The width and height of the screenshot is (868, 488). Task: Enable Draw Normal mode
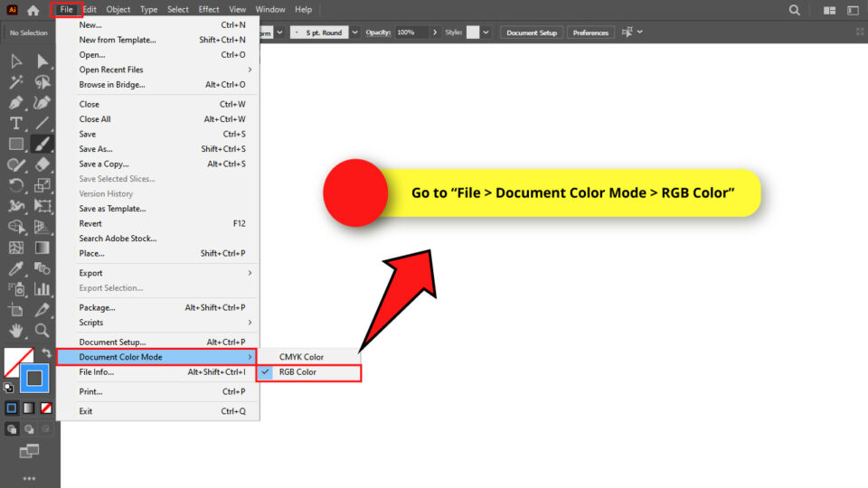(x=12, y=428)
